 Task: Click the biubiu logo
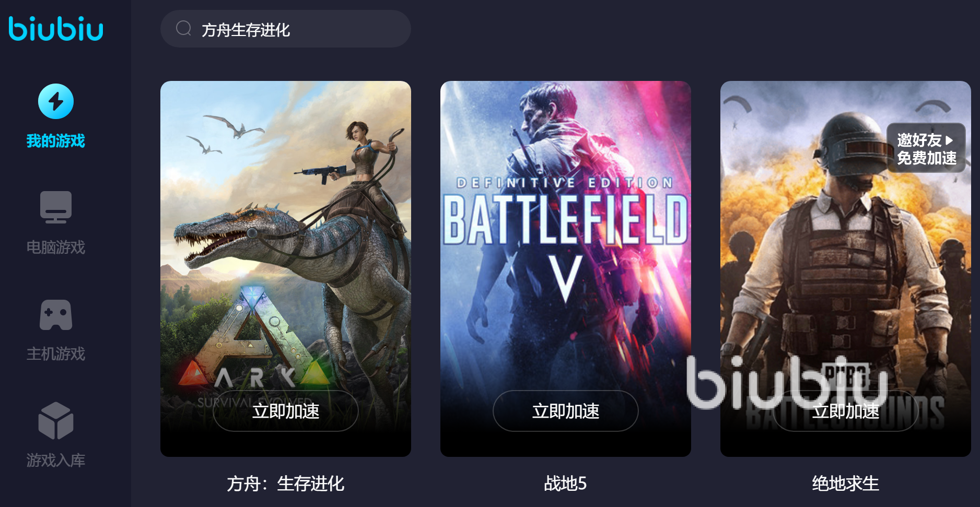56,28
